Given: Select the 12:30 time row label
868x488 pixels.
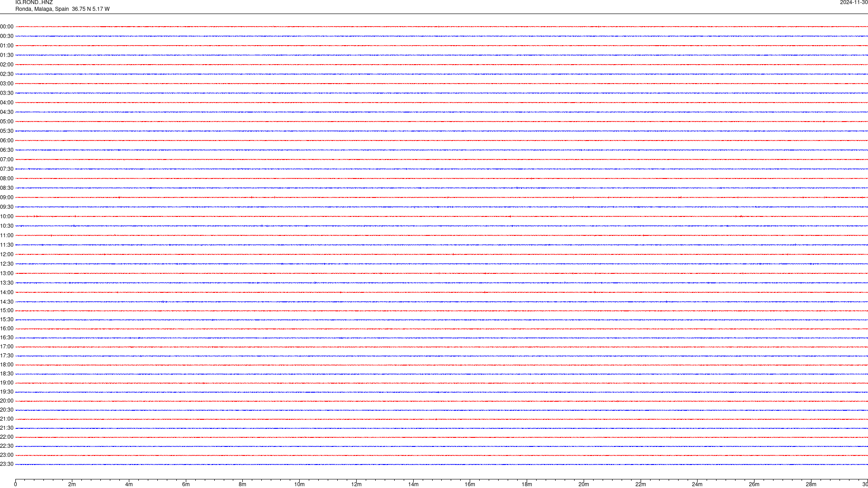Looking at the screenshot, I should pyautogui.click(x=7, y=264).
